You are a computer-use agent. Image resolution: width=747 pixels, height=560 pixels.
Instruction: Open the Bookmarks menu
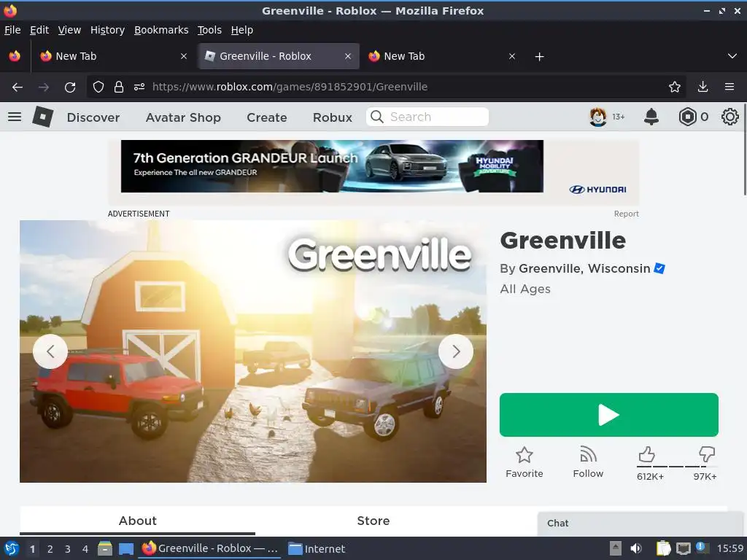click(x=161, y=30)
